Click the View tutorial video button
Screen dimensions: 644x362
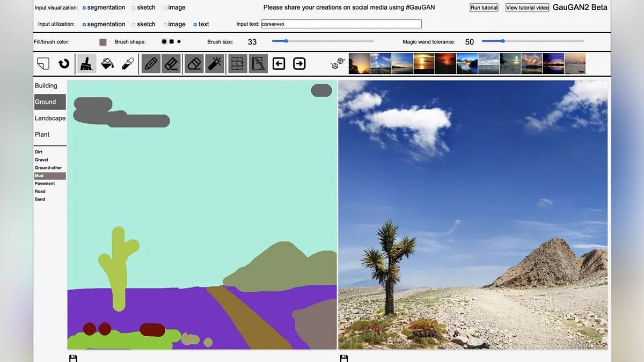528,8
